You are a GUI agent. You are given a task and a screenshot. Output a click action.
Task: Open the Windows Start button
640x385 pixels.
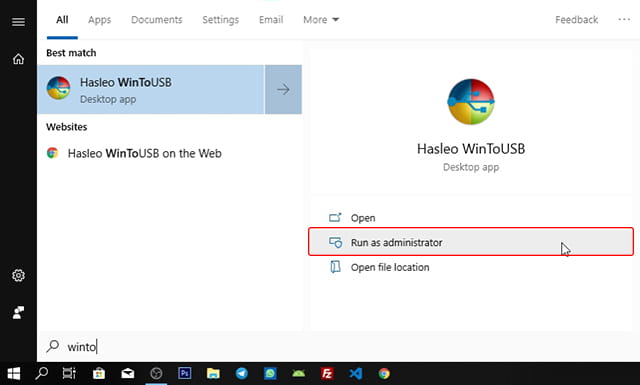13,373
